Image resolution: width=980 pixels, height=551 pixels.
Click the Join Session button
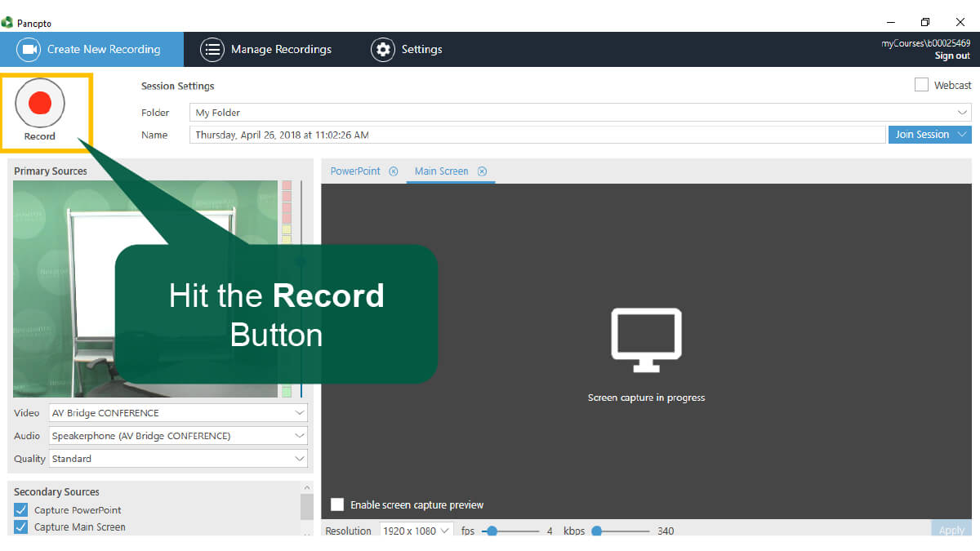[921, 135]
